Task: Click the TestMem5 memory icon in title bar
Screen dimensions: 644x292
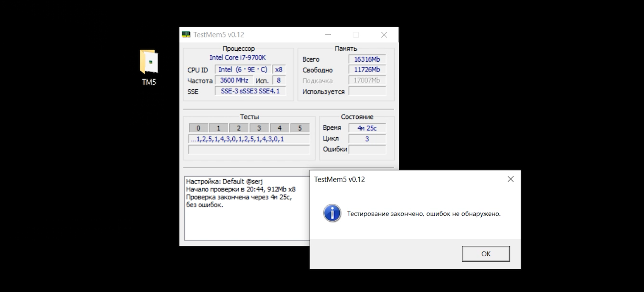Action: click(186, 34)
